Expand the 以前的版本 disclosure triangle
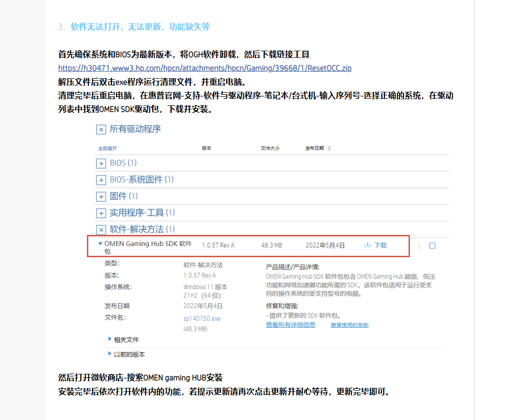The width and height of the screenshot is (526, 420). 110,354
